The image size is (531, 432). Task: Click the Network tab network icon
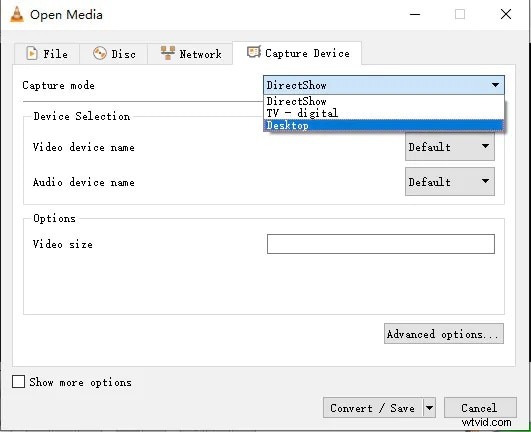coord(168,53)
